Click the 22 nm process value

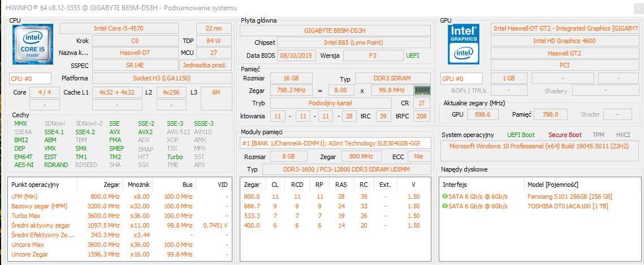point(214,28)
